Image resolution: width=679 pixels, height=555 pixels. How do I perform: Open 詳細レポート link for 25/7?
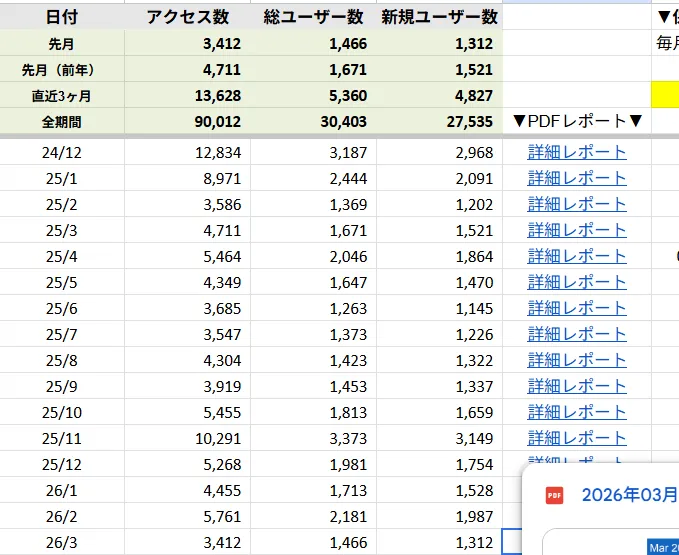(577, 334)
